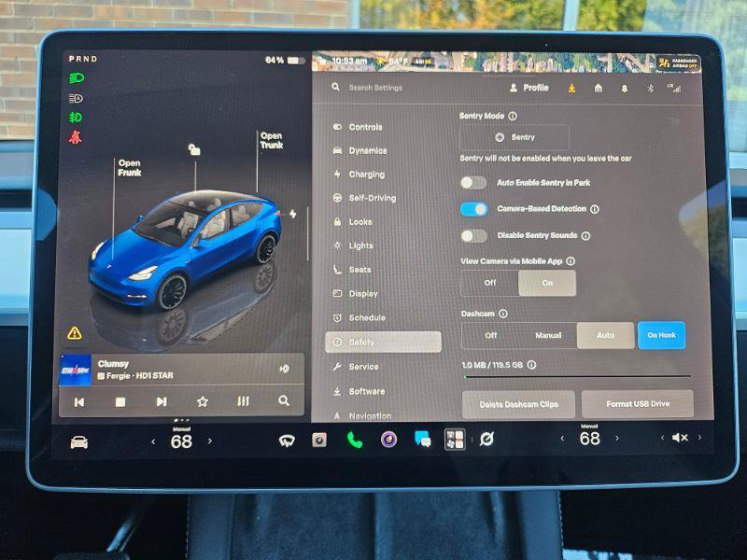Tap the unlock padlock icon above car
747x560 pixels.
tap(194, 149)
